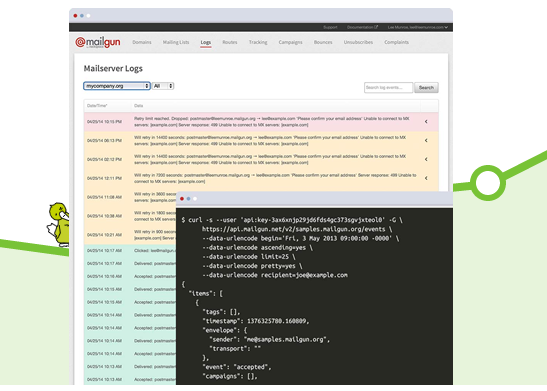Viewport: 547px width, 391px height.
Task: Expand the 12:11 PM retry log row
Action: (x=426, y=178)
